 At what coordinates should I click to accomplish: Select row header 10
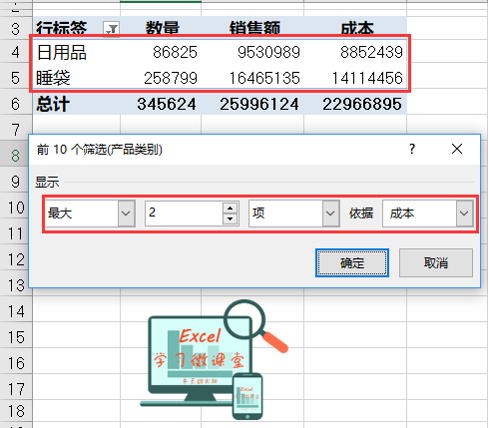point(14,208)
